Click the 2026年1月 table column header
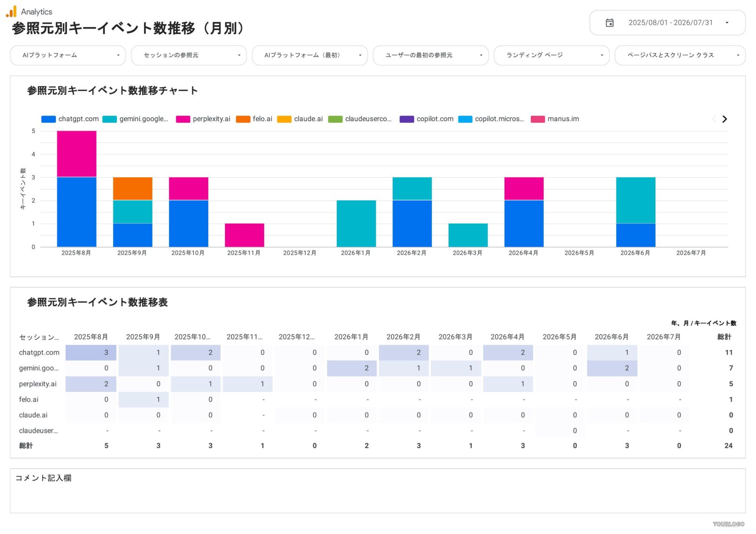756x534 pixels. tap(351, 337)
